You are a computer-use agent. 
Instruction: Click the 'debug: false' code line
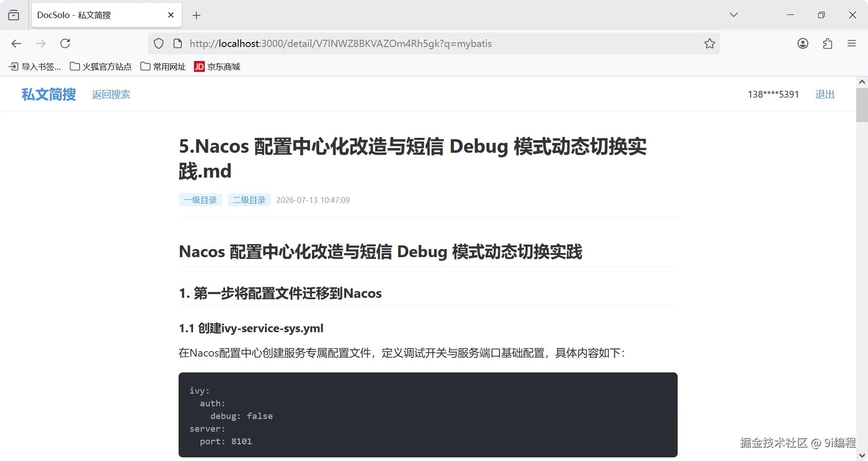pyautogui.click(x=241, y=416)
